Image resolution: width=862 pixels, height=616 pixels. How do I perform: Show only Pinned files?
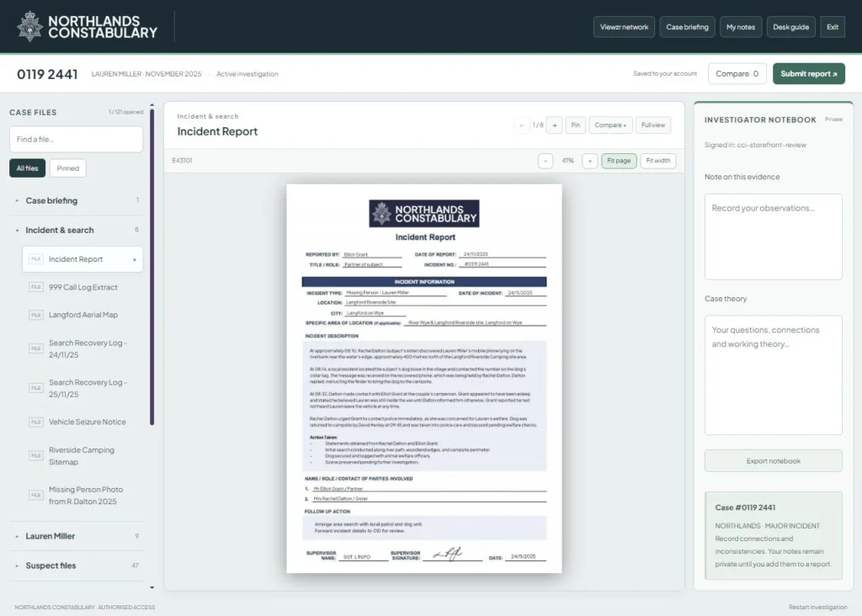67,168
